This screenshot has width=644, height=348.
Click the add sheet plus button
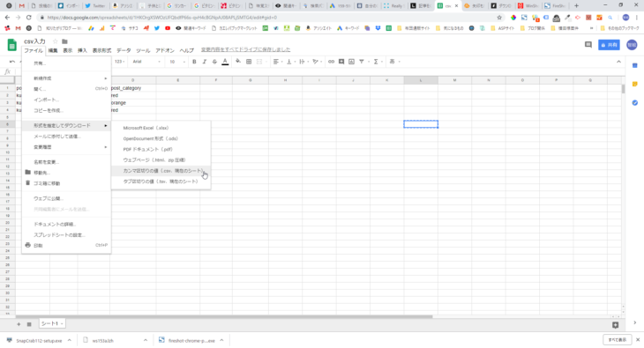[19, 324]
